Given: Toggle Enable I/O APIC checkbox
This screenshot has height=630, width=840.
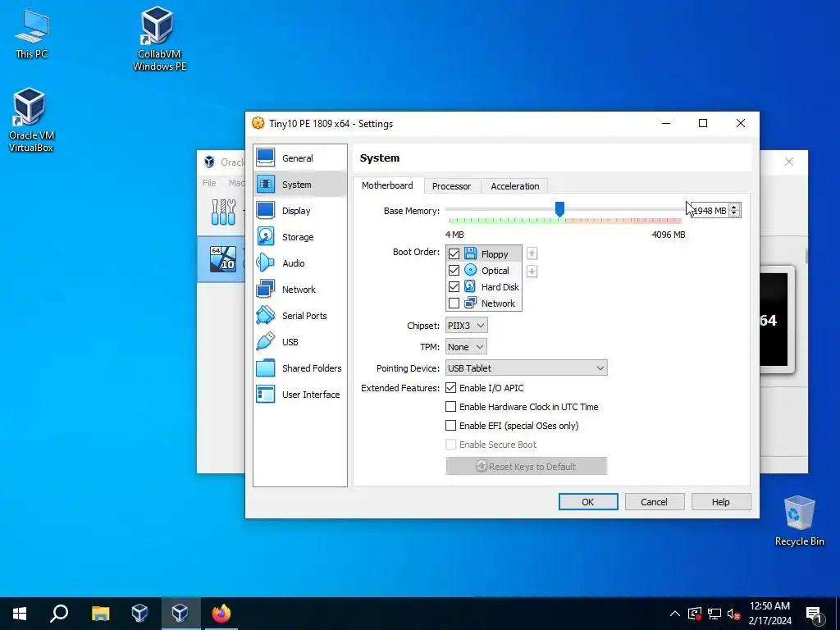Looking at the screenshot, I should click(x=451, y=387).
